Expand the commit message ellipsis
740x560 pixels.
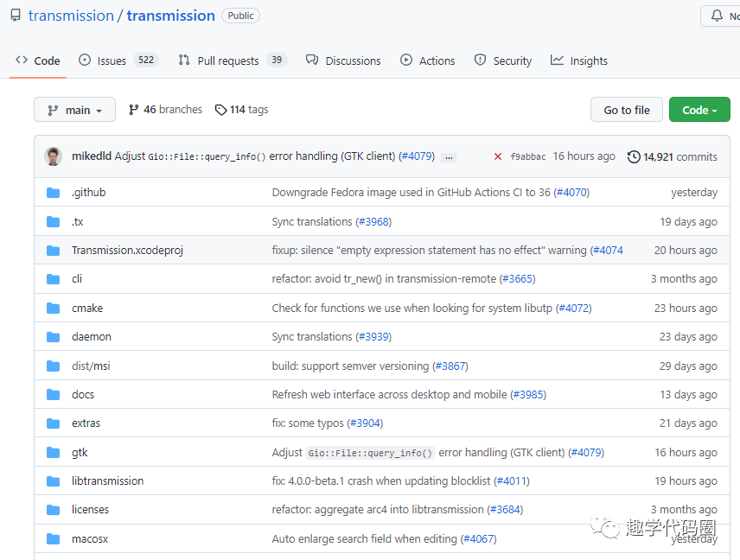pos(449,157)
